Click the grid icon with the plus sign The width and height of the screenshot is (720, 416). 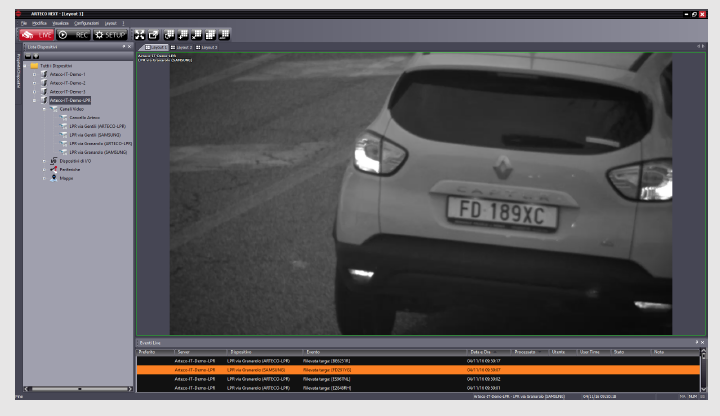click(x=183, y=35)
